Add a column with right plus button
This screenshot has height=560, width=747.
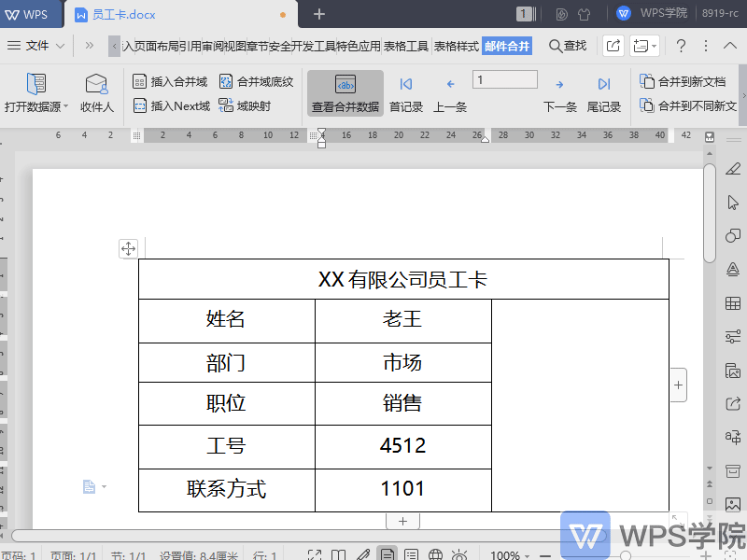[x=679, y=385]
